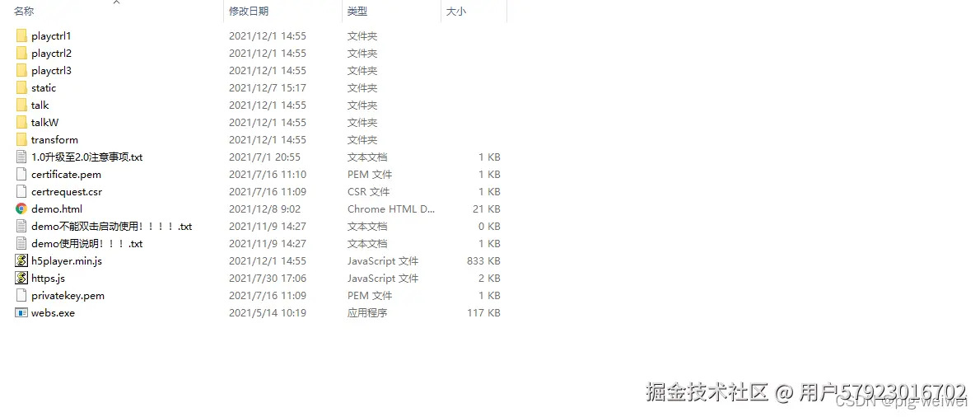Sort by the 修改日期 column header
The height and width of the screenshot is (417, 980).
click(249, 12)
